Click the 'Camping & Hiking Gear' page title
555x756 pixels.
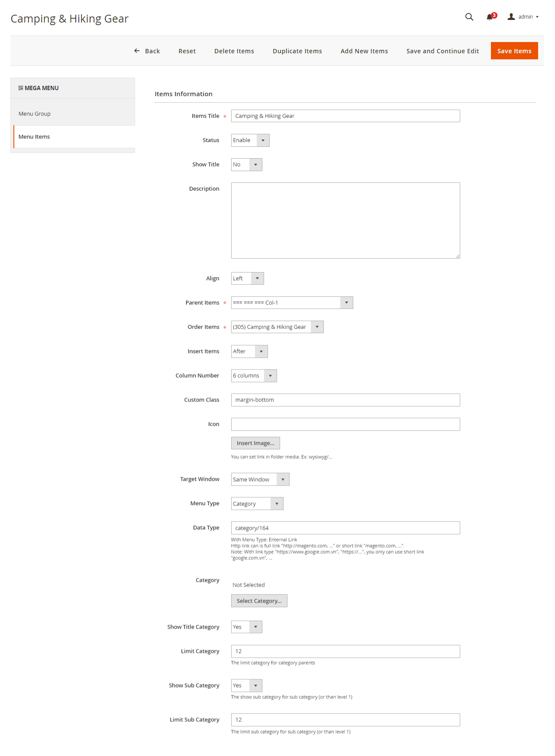point(70,19)
